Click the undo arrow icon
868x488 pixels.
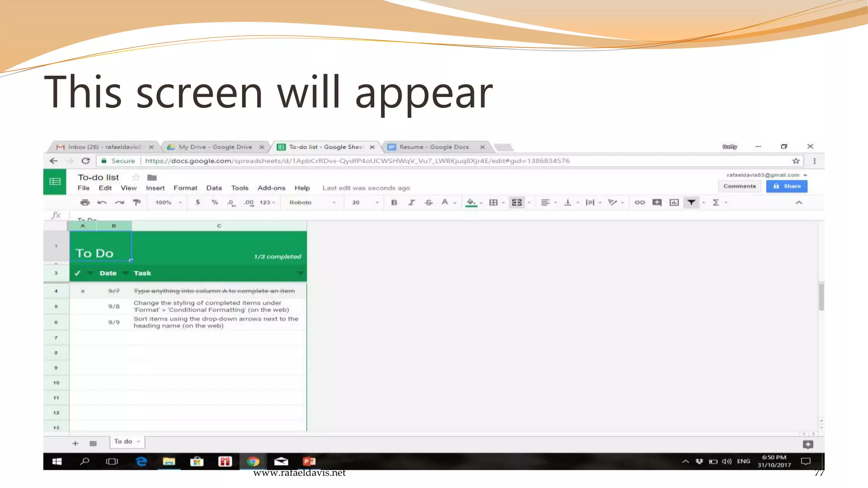(x=102, y=202)
